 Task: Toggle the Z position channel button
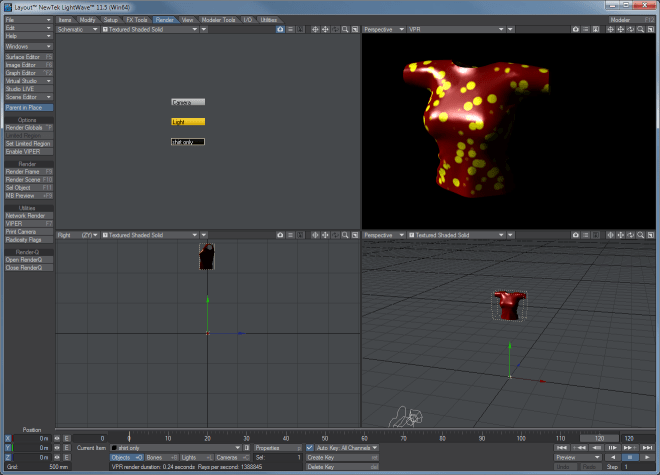8,457
